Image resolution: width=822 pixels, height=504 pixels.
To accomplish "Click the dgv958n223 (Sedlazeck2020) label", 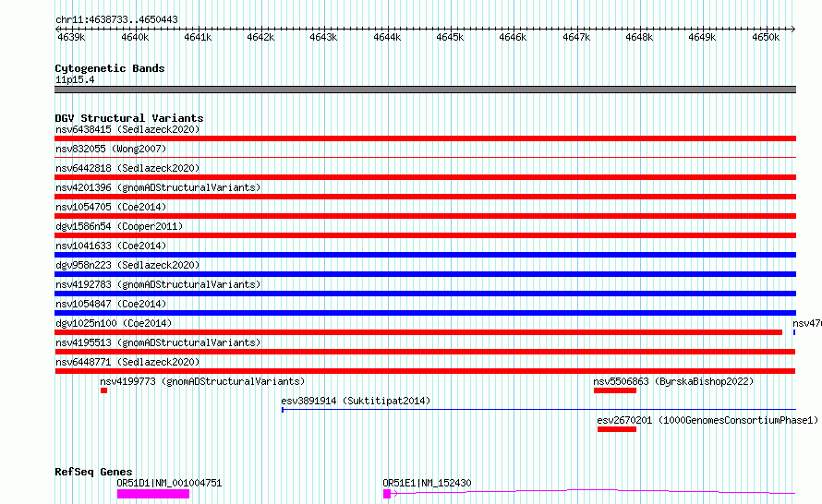I will 127,265.
